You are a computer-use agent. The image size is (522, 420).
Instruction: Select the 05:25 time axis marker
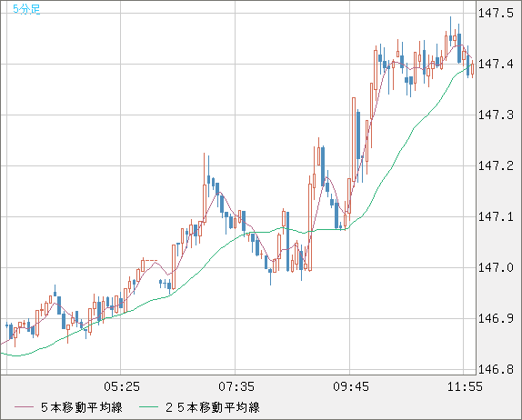click(x=122, y=386)
